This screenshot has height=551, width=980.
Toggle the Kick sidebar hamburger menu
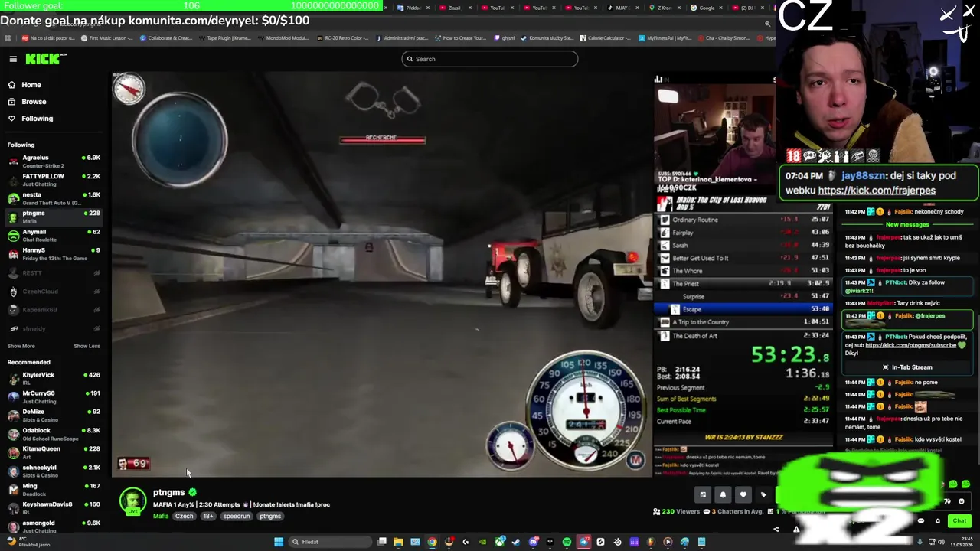13,59
